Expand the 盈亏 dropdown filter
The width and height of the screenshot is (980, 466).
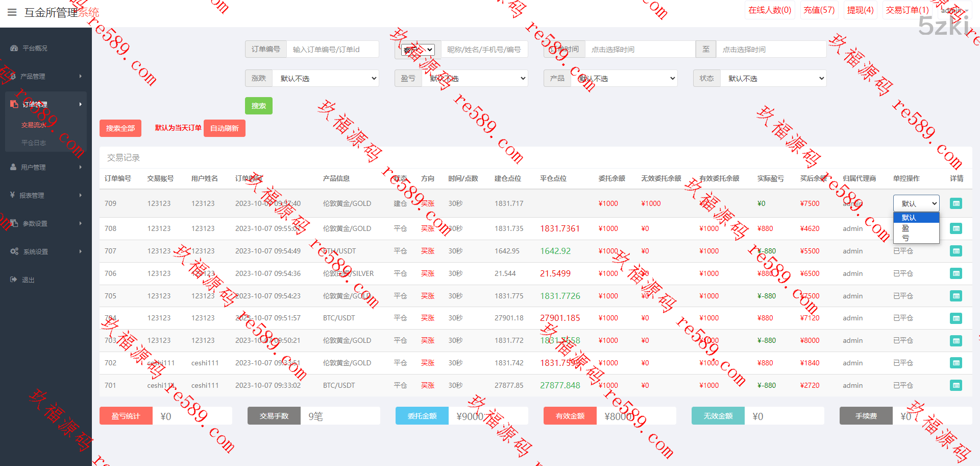tap(476, 78)
